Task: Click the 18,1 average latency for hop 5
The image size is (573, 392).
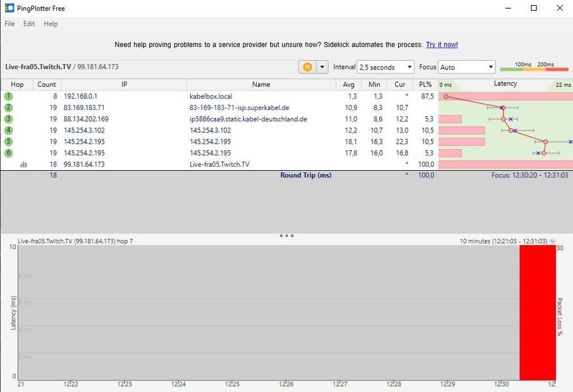Action: (x=351, y=142)
